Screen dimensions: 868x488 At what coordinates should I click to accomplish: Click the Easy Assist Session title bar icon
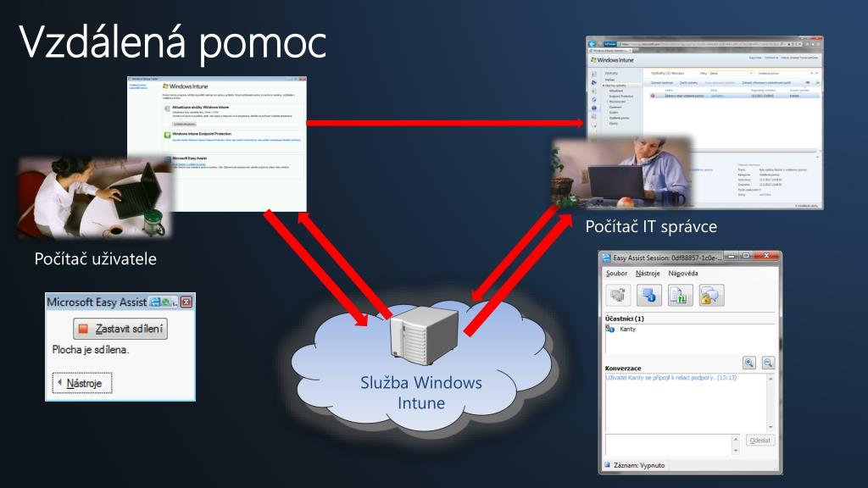click(x=607, y=258)
